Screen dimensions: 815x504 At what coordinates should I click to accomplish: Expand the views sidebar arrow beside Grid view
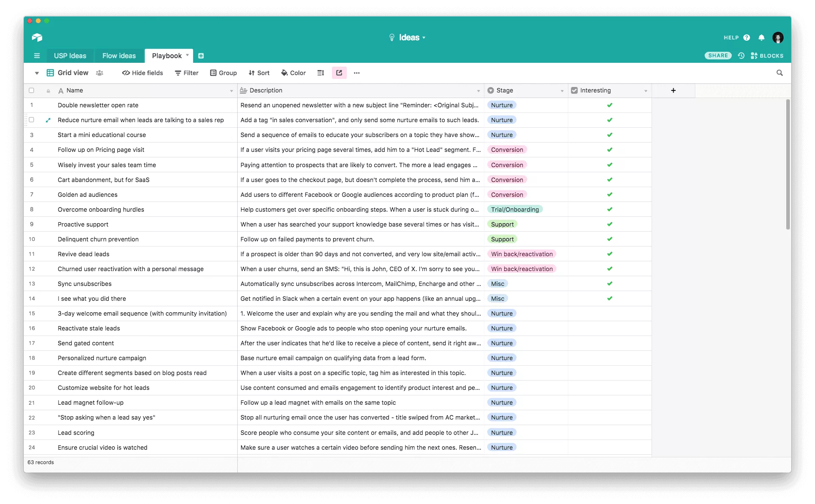37,73
